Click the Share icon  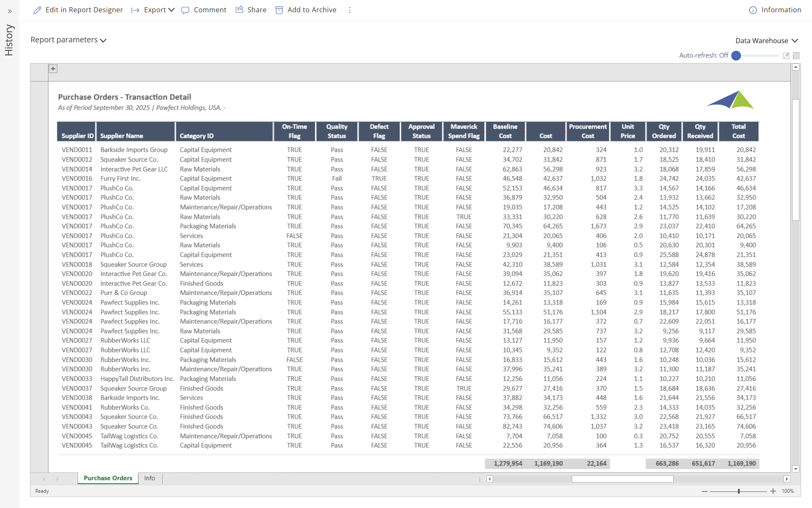[x=239, y=10]
